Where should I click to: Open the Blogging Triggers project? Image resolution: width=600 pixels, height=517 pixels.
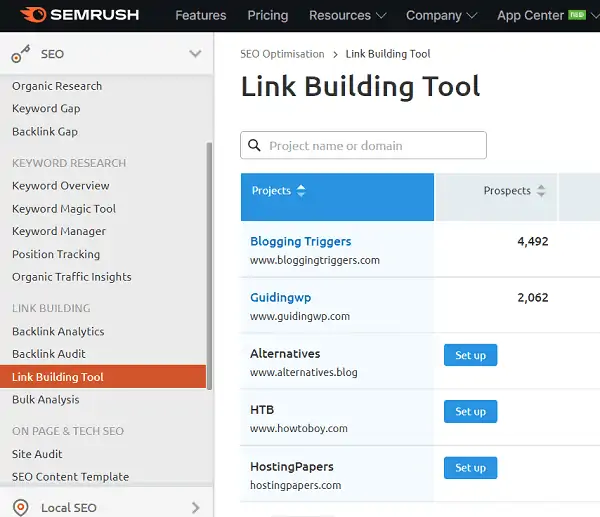click(x=300, y=241)
